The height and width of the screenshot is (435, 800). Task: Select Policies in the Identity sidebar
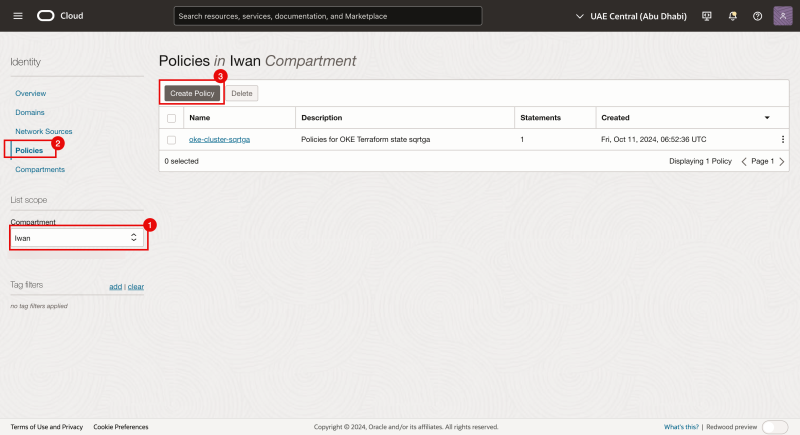pyautogui.click(x=29, y=150)
